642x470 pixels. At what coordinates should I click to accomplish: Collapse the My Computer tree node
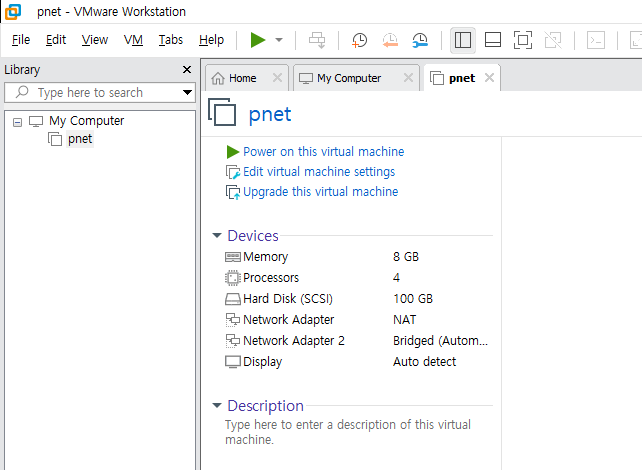tap(17, 122)
